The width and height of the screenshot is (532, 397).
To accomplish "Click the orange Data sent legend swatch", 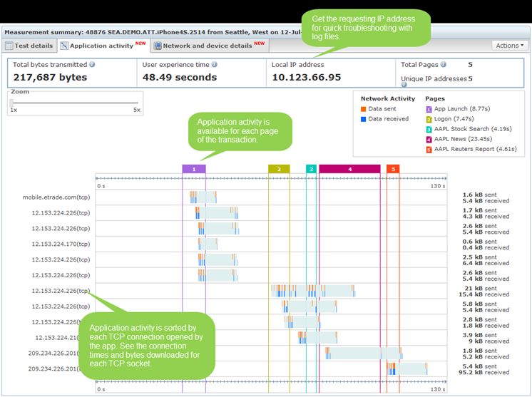I will click(364, 109).
